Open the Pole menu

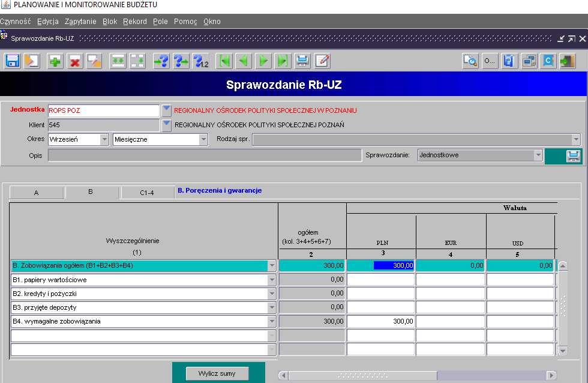(x=160, y=22)
